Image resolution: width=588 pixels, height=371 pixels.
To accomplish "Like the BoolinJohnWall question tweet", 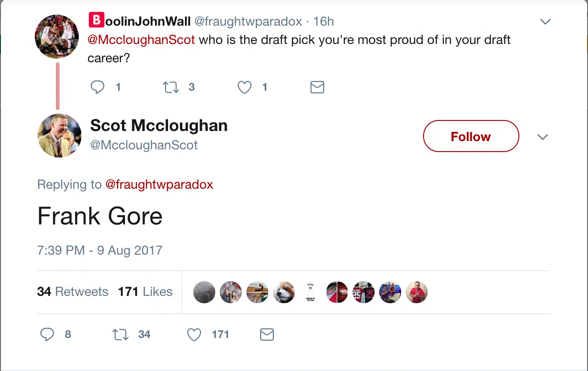I will (x=245, y=87).
